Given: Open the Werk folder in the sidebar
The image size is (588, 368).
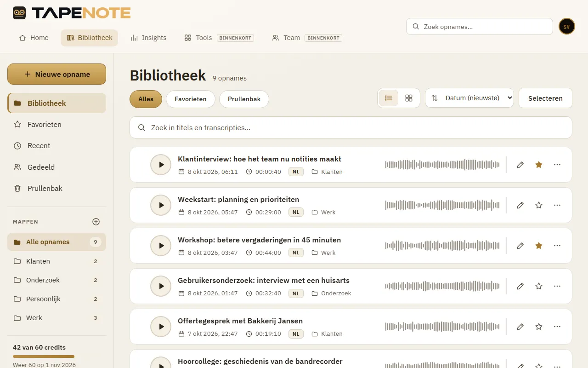Looking at the screenshot, I should (57, 318).
